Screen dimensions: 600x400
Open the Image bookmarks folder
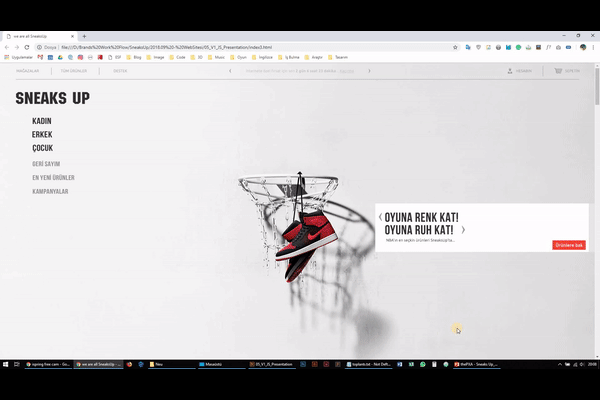click(x=155, y=57)
